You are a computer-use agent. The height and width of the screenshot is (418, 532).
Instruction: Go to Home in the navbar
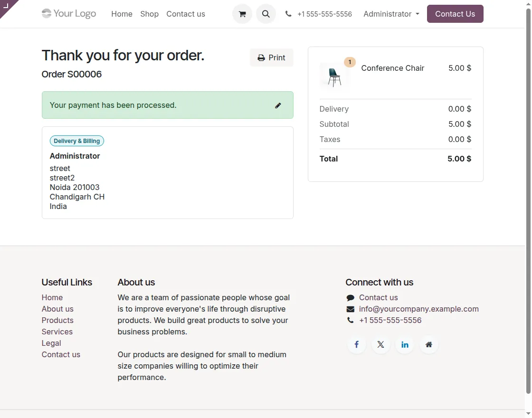(122, 14)
